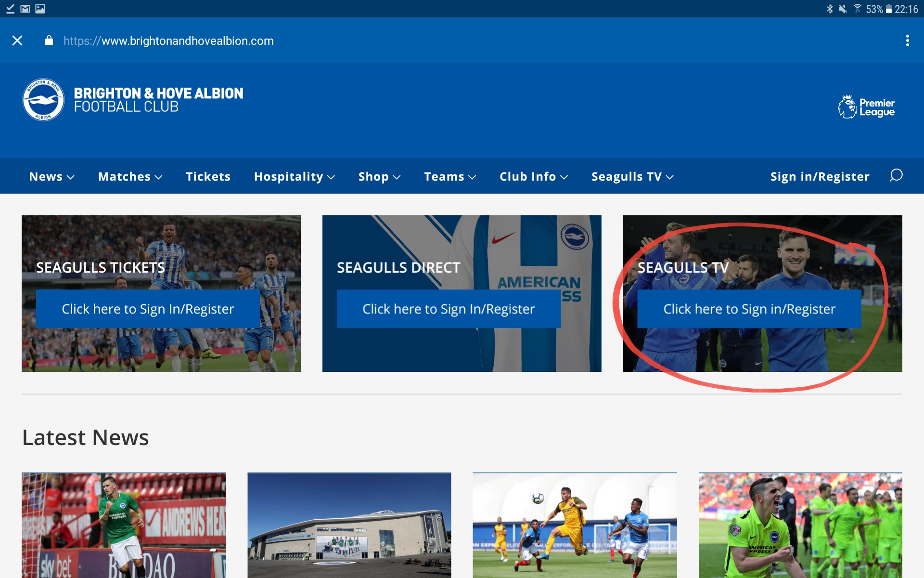Tap the muted sound status icon
924x578 pixels.
coord(843,9)
